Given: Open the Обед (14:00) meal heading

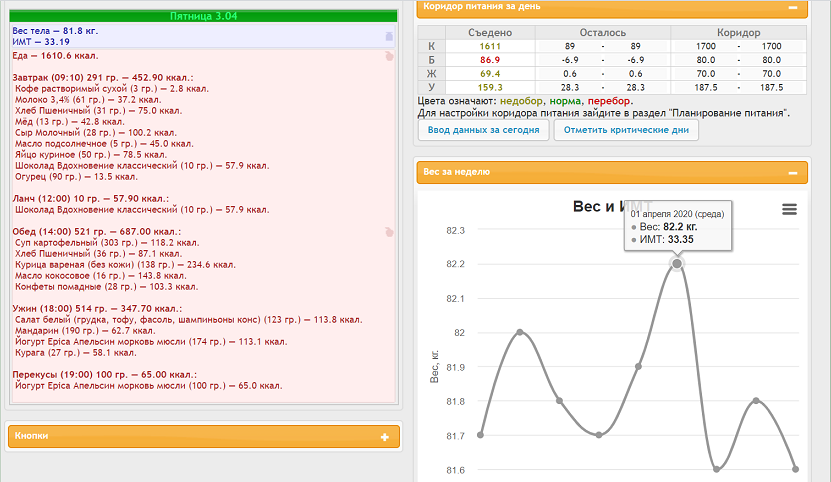Looking at the screenshot, I should pos(96,232).
